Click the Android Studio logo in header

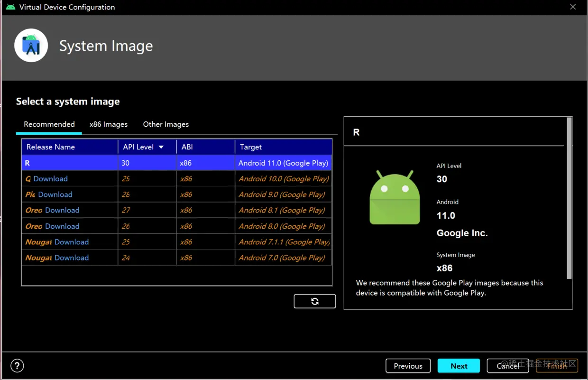tap(31, 46)
